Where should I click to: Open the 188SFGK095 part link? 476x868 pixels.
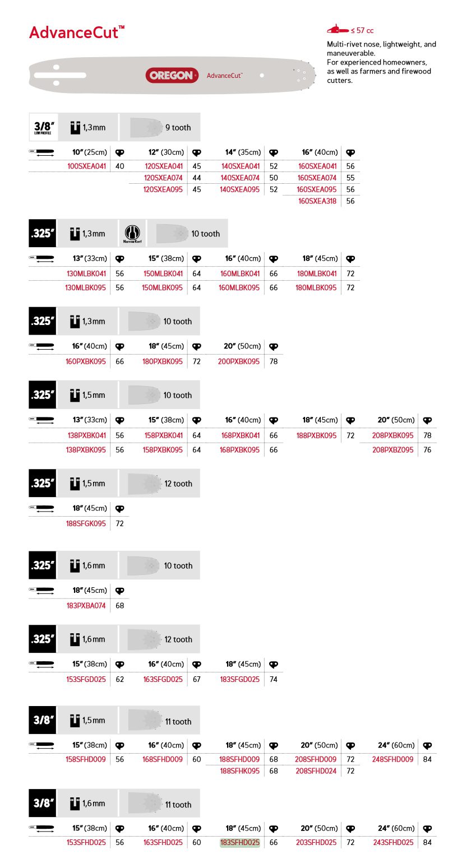click(86, 523)
